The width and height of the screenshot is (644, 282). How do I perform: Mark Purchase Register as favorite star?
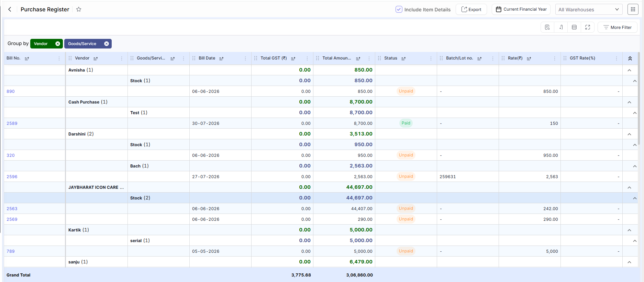79,9
